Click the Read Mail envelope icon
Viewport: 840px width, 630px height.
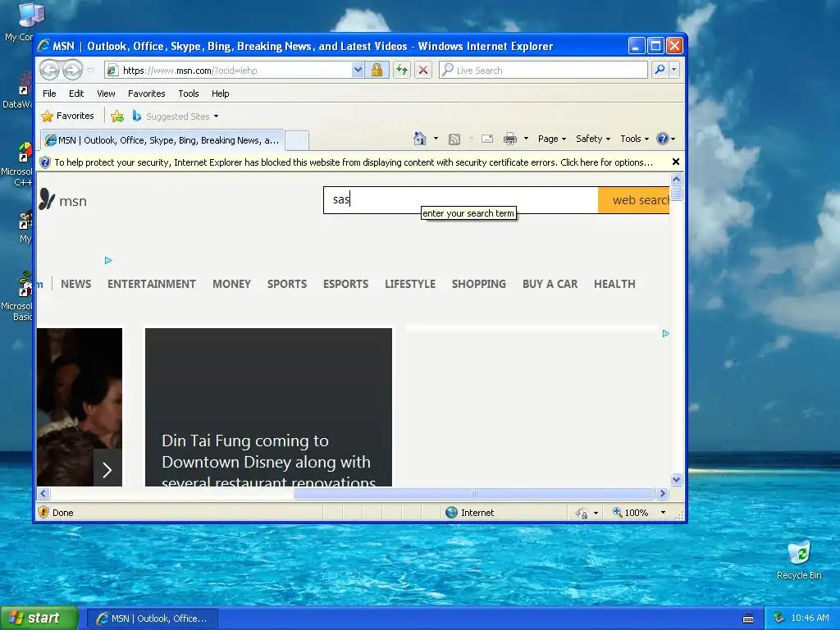click(487, 139)
